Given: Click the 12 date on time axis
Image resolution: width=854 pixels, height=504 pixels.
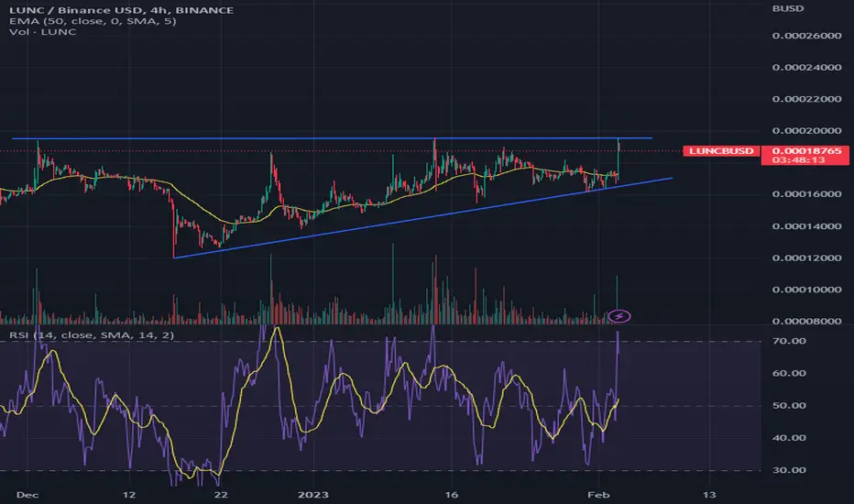Looking at the screenshot, I should [x=128, y=495].
